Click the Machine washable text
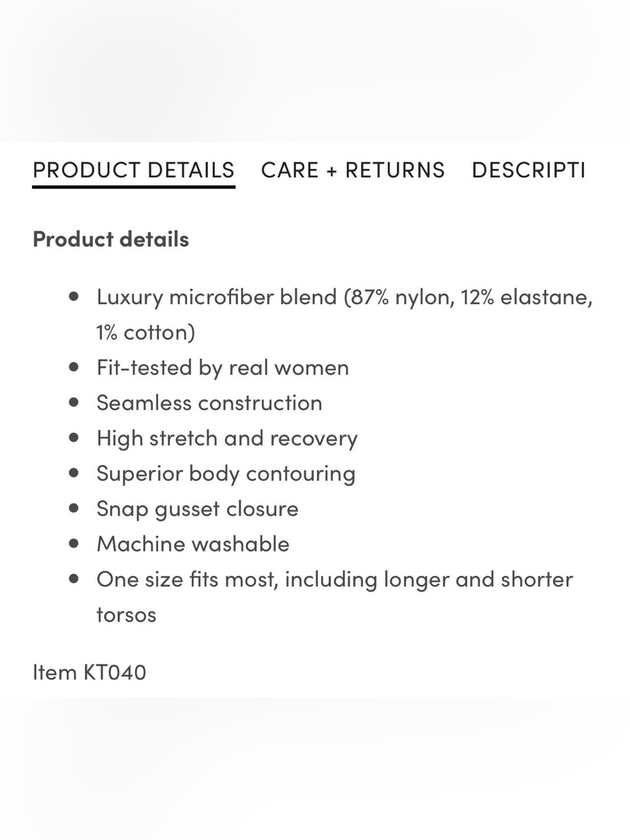 pyautogui.click(x=193, y=544)
